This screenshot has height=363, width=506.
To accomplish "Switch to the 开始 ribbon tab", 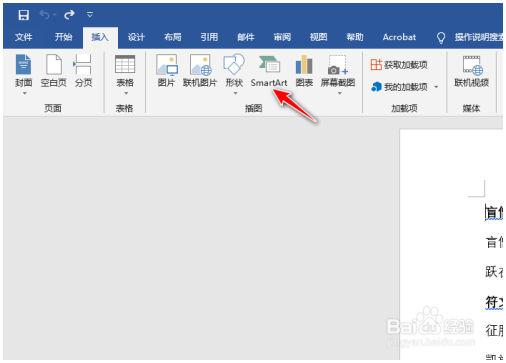I will coord(63,37).
